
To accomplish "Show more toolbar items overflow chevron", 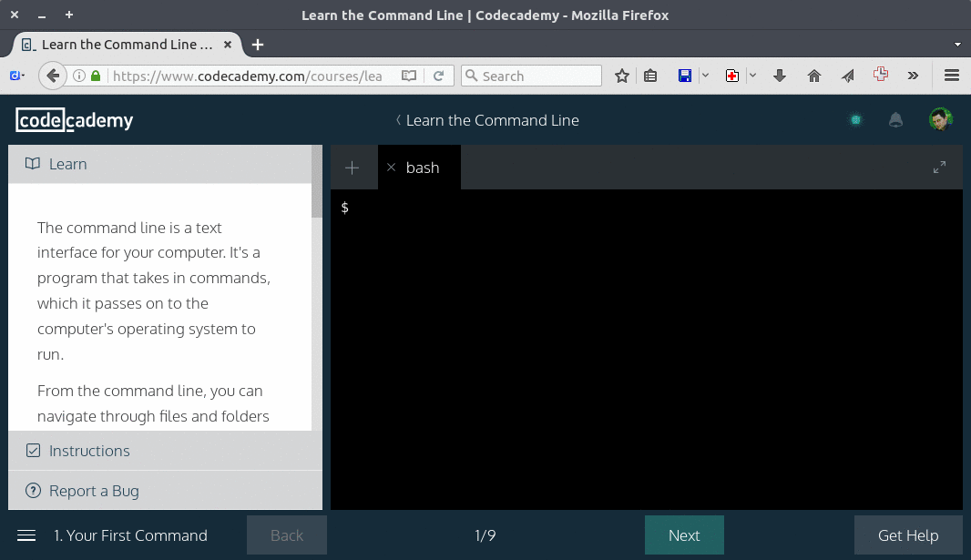I will tap(913, 76).
